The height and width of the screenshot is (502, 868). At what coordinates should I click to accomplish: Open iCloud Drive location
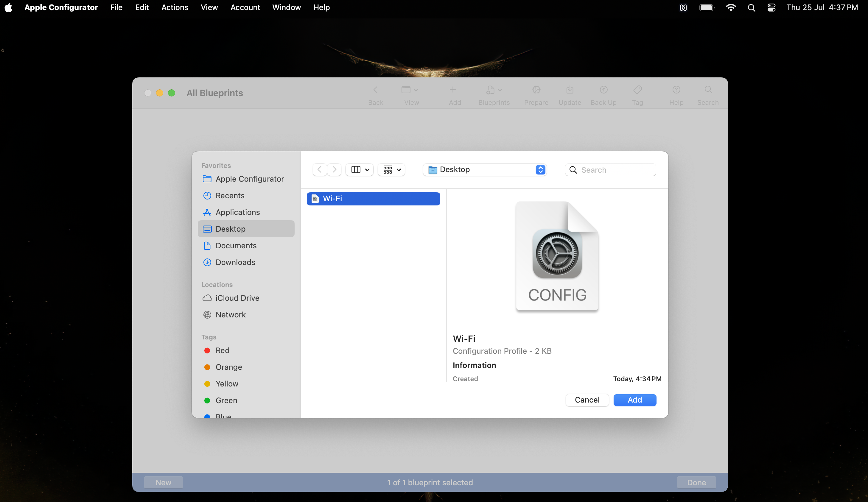tap(246, 298)
